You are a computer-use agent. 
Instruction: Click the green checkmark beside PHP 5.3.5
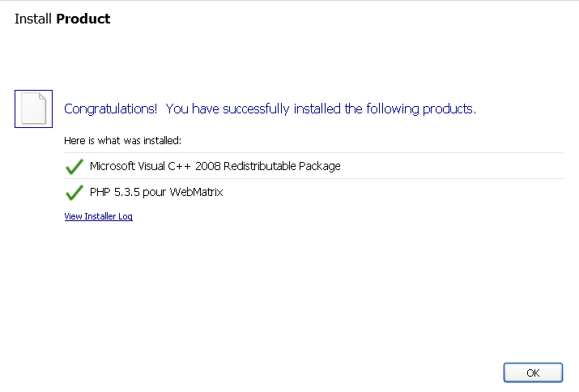75,192
